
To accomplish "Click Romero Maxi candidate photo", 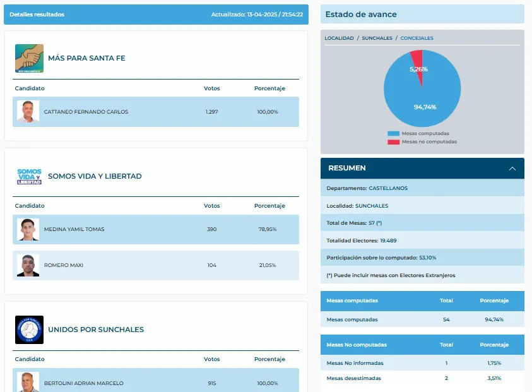I will [27, 266].
